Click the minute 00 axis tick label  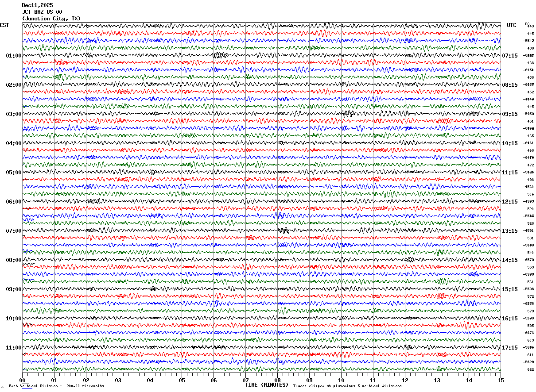coord(22,380)
